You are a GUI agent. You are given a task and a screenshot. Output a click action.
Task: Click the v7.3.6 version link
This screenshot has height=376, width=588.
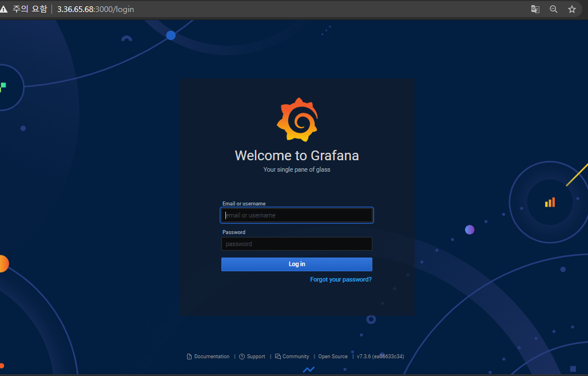[x=380, y=357]
